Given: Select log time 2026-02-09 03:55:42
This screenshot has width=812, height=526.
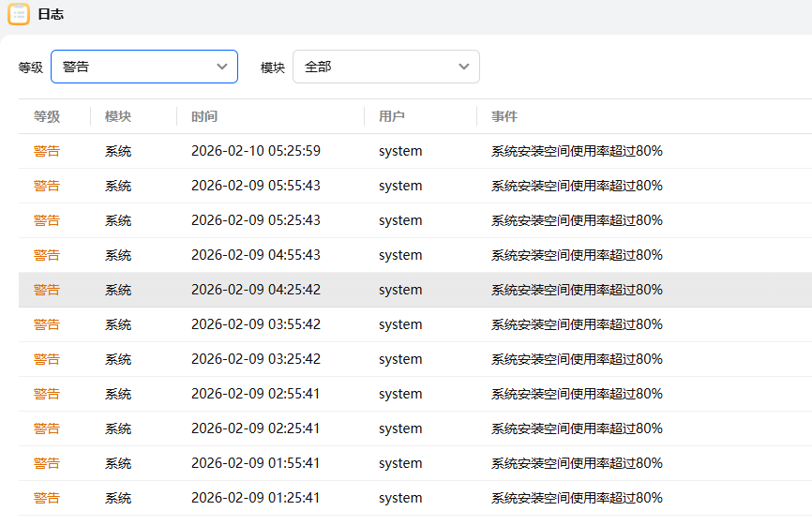Looking at the screenshot, I should point(256,324).
